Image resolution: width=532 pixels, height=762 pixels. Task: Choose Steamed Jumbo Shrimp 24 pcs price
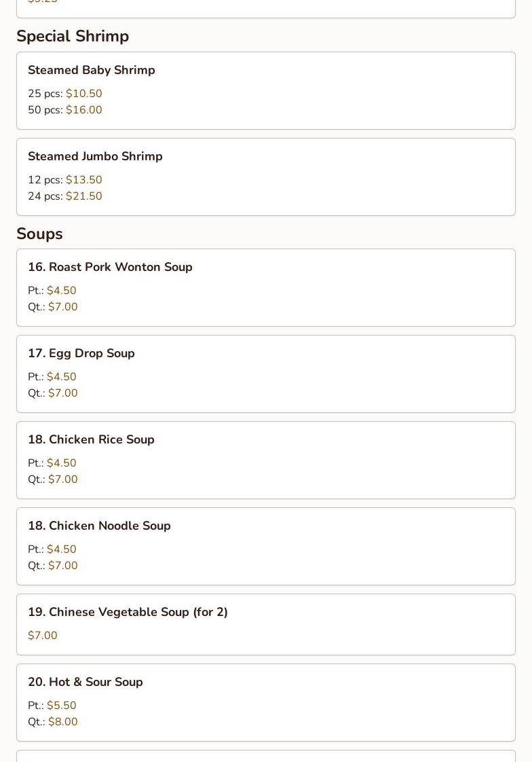(x=83, y=196)
